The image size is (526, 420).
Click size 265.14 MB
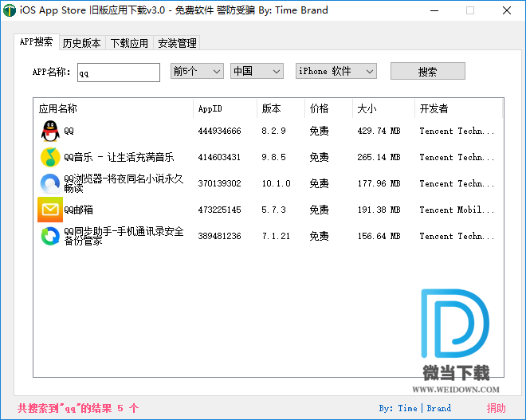coord(379,157)
